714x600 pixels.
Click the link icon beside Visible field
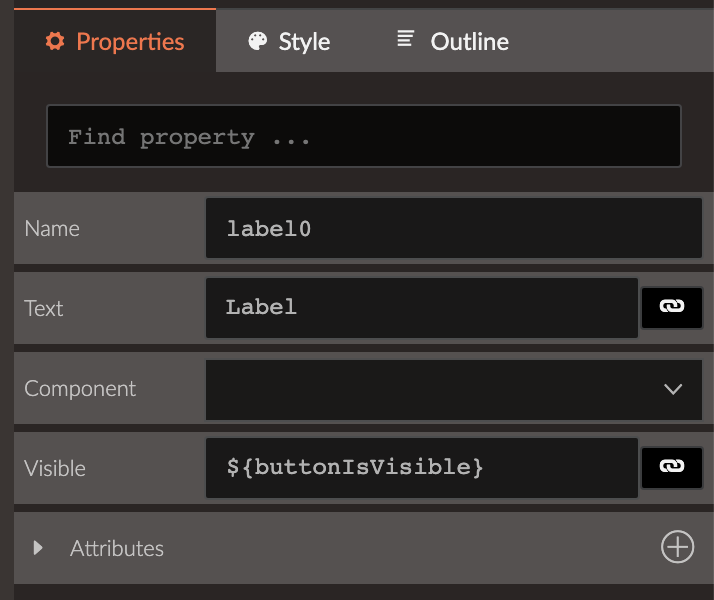[672, 467]
